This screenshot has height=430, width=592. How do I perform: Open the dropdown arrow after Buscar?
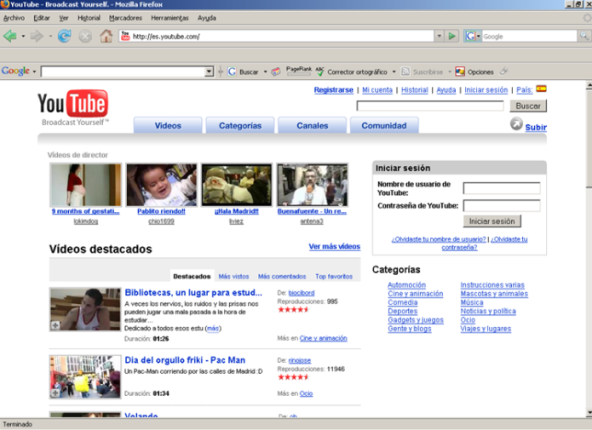point(265,72)
